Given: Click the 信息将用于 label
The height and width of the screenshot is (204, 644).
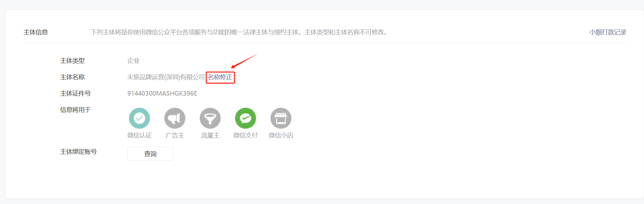Looking at the screenshot, I should point(75,110).
